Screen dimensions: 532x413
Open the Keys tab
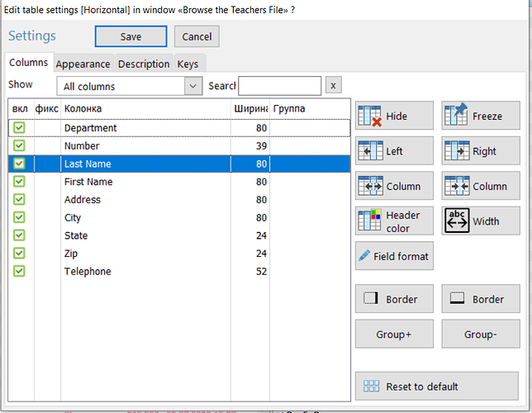188,64
